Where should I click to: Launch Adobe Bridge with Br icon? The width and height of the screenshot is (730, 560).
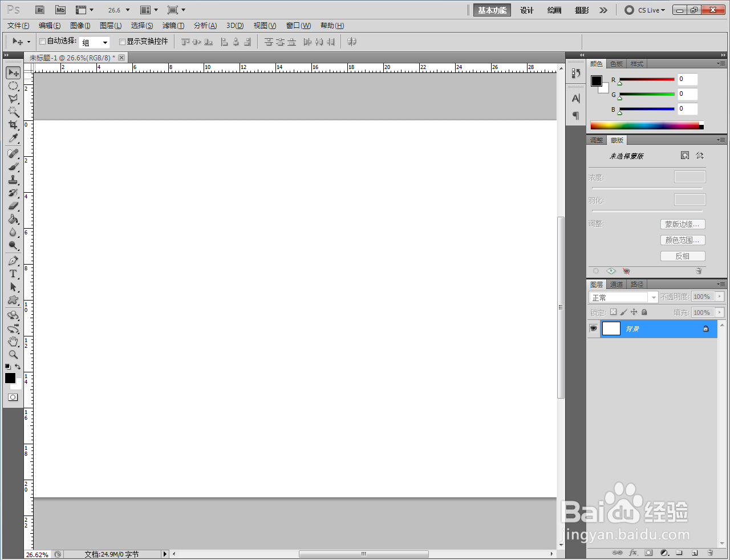[40, 10]
